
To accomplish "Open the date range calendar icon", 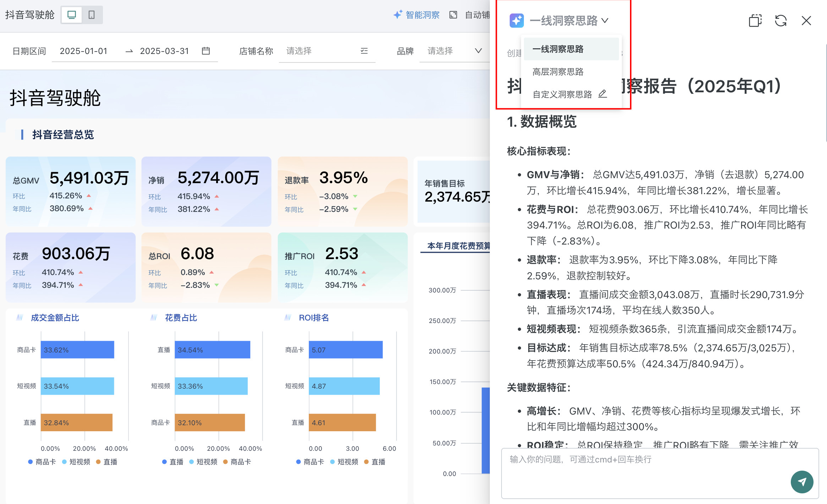I will coord(206,51).
